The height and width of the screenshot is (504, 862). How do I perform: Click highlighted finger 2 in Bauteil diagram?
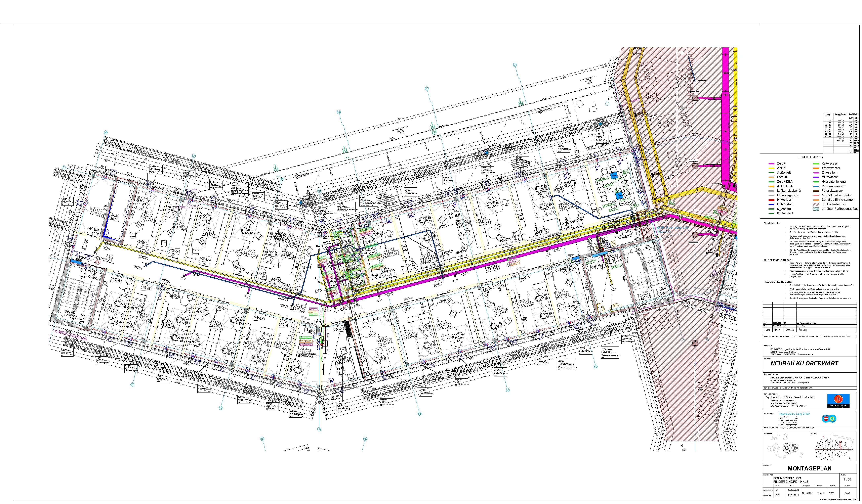(x=840, y=446)
